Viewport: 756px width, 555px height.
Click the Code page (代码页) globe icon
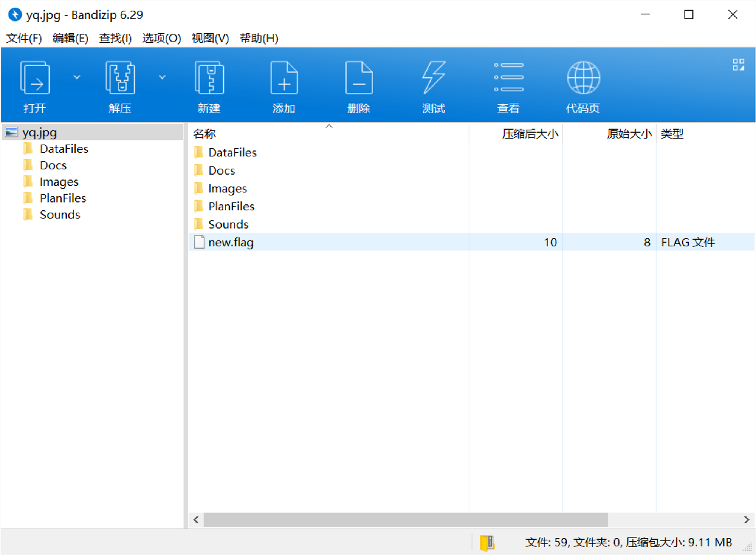click(583, 78)
